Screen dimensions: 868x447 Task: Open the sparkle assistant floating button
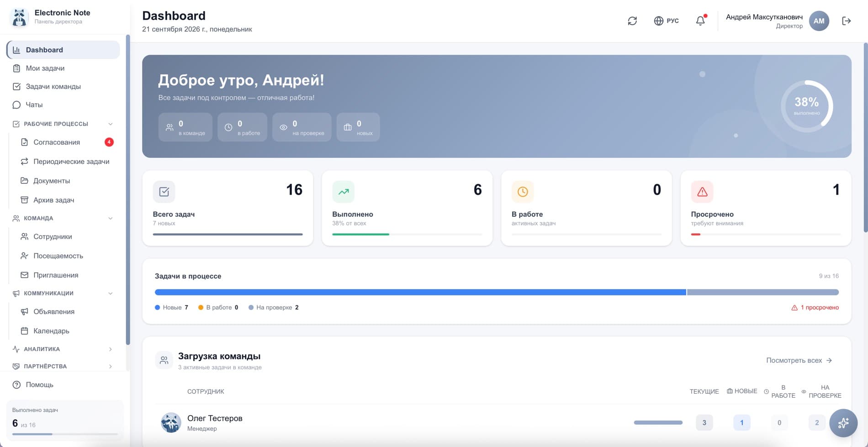(843, 423)
